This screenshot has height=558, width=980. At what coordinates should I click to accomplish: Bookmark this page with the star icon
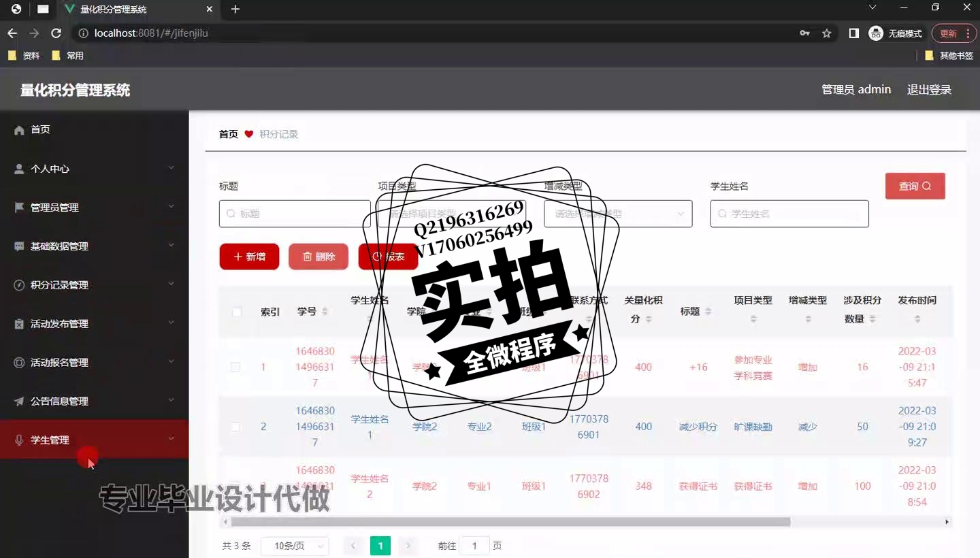pos(827,33)
